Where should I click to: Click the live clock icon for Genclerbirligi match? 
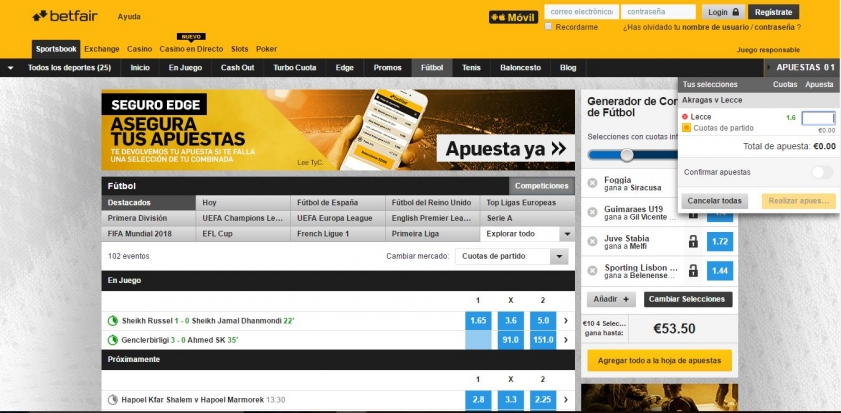pyautogui.click(x=113, y=340)
